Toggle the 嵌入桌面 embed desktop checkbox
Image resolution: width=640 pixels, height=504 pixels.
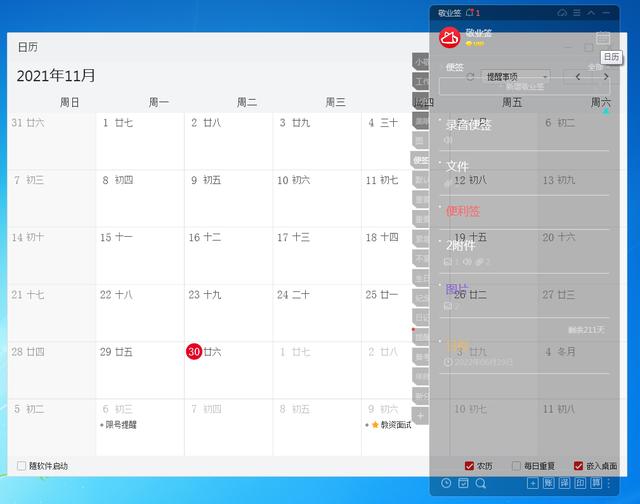(578, 466)
